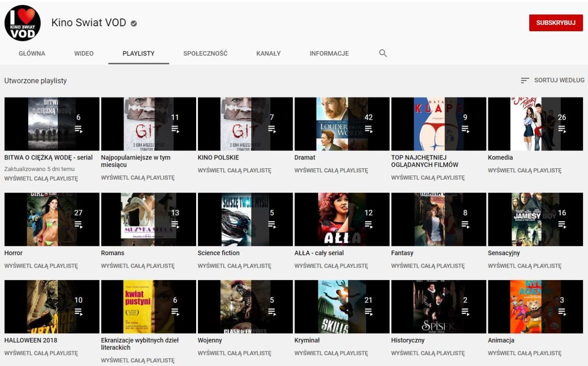The width and height of the screenshot is (588, 366).
Task: Click the 'Komedia' playlist title
Action: [x=500, y=157]
